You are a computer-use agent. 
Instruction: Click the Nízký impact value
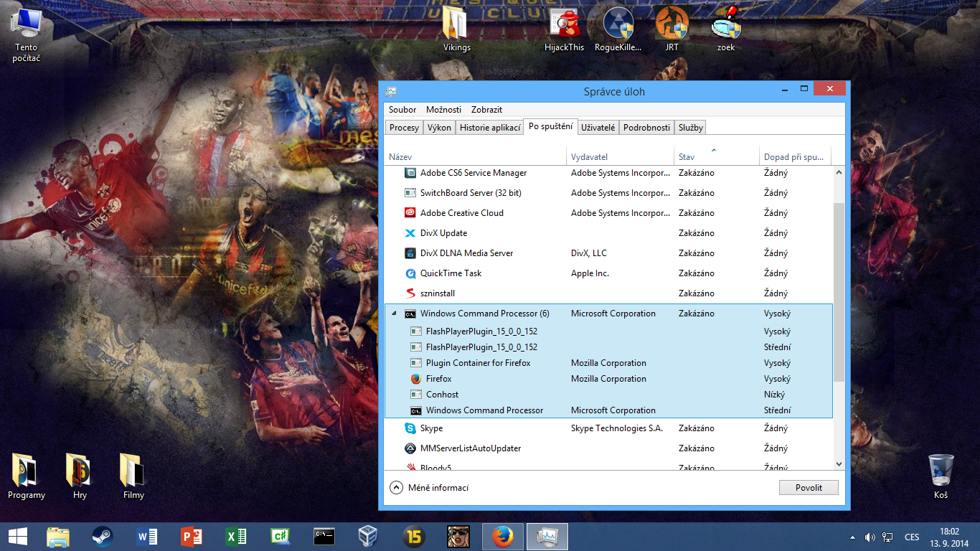coord(775,395)
